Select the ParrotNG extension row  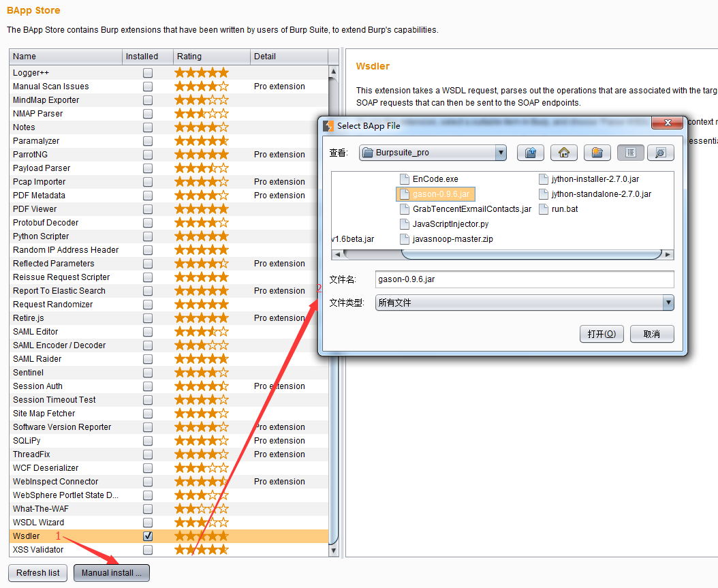[x=168, y=155]
